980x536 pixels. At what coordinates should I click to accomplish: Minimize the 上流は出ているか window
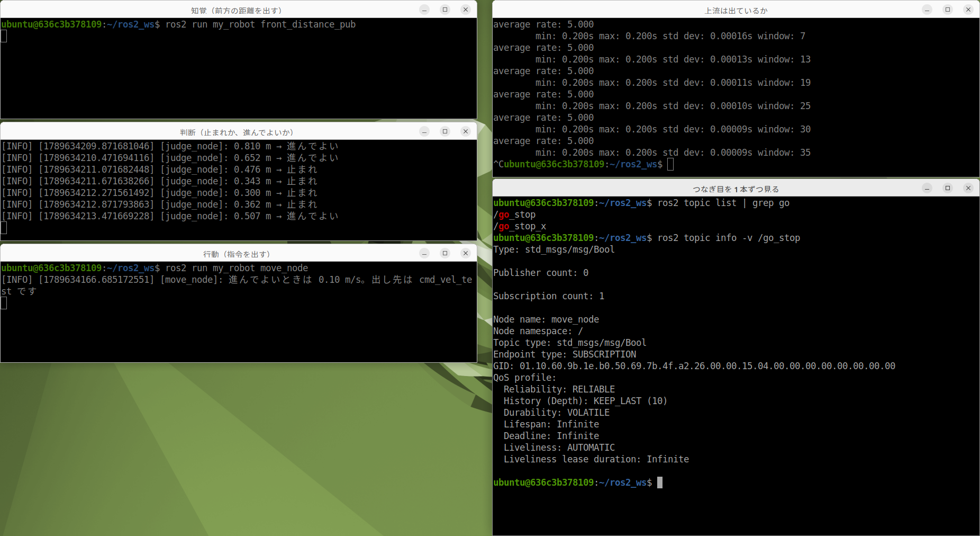[927, 10]
